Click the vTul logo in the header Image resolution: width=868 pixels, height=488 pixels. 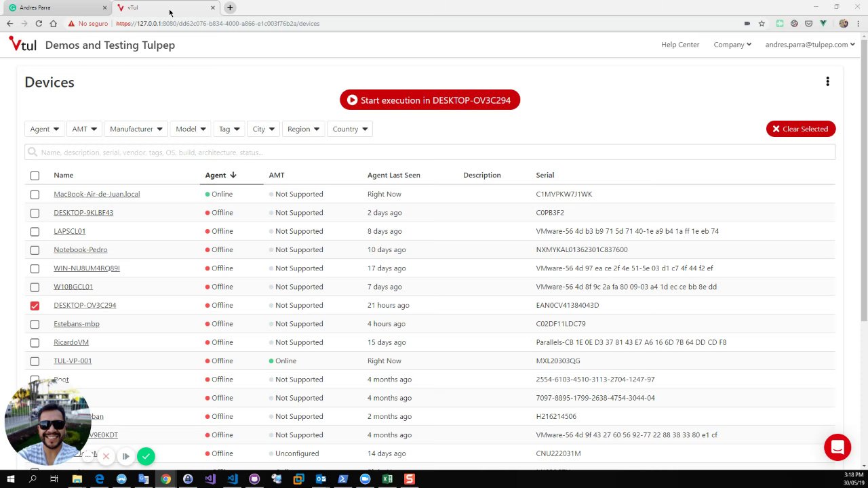[22, 45]
